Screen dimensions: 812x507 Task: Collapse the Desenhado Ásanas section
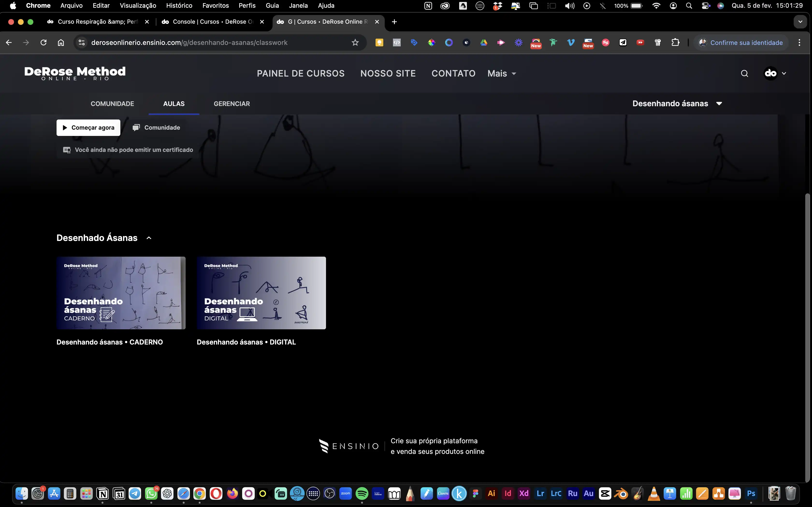coord(149,238)
